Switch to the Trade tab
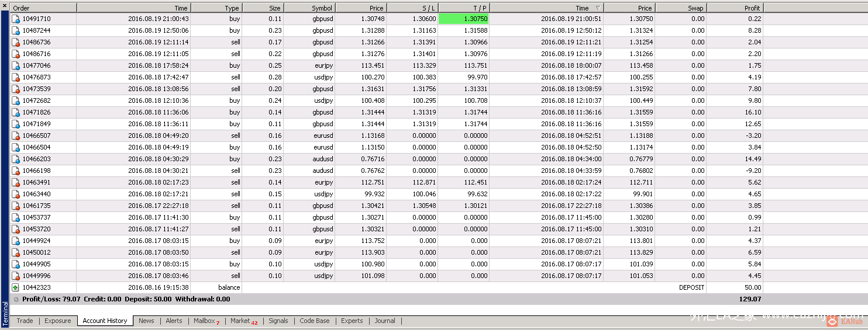 [x=25, y=321]
